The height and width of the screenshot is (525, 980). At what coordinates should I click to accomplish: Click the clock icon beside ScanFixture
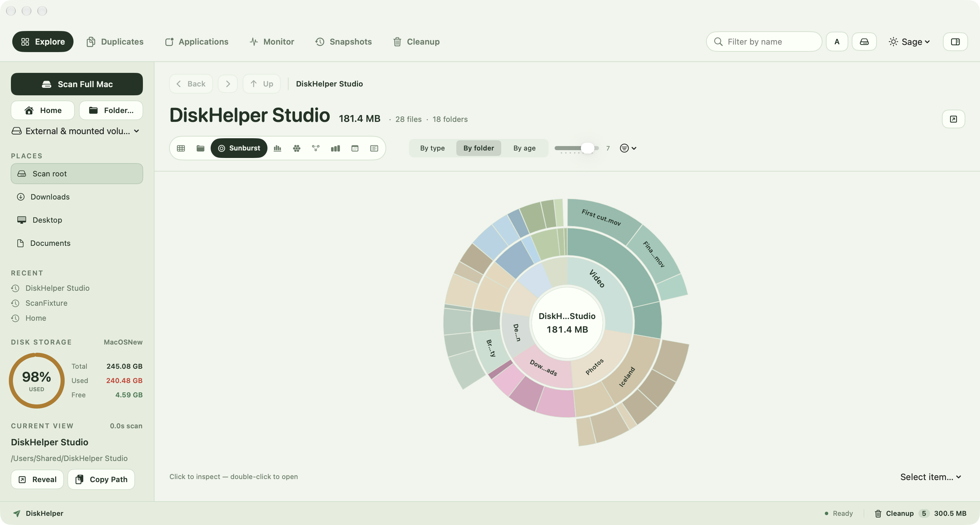[15, 303]
